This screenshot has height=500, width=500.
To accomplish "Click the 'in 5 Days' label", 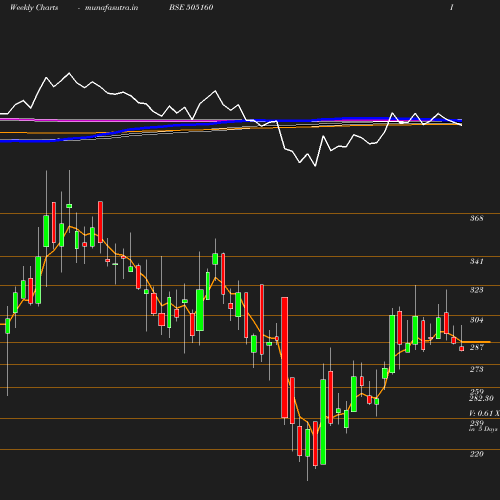I will (483, 429).
